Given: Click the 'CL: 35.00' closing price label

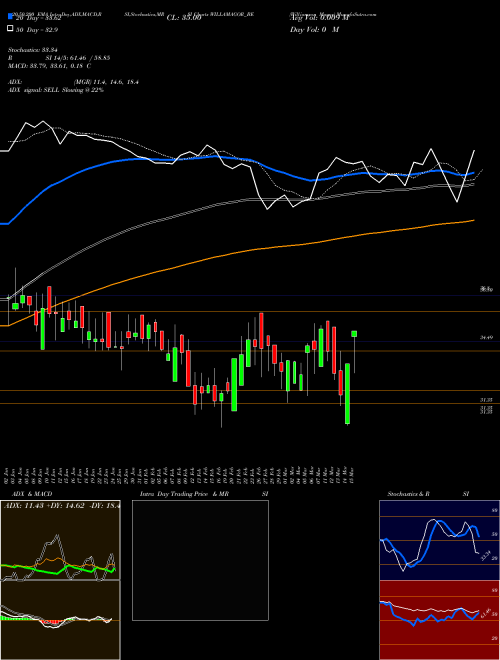Looking at the screenshot, I should [x=184, y=18].
